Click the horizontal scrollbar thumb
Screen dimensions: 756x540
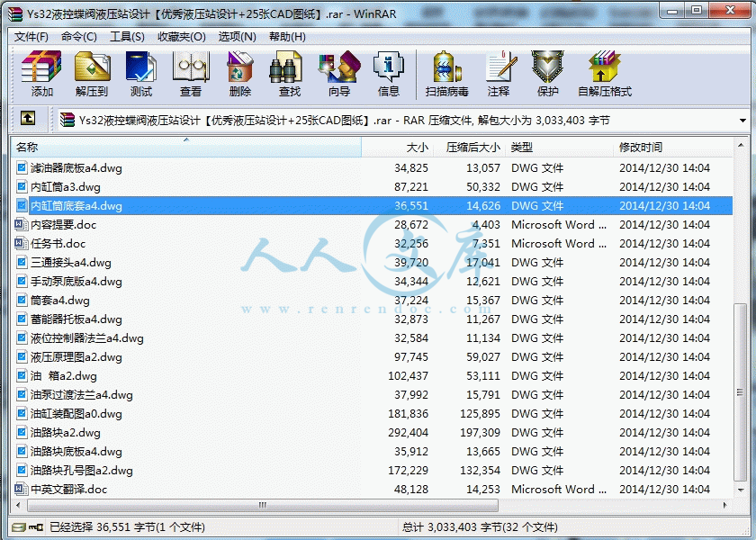coord(263,505)
